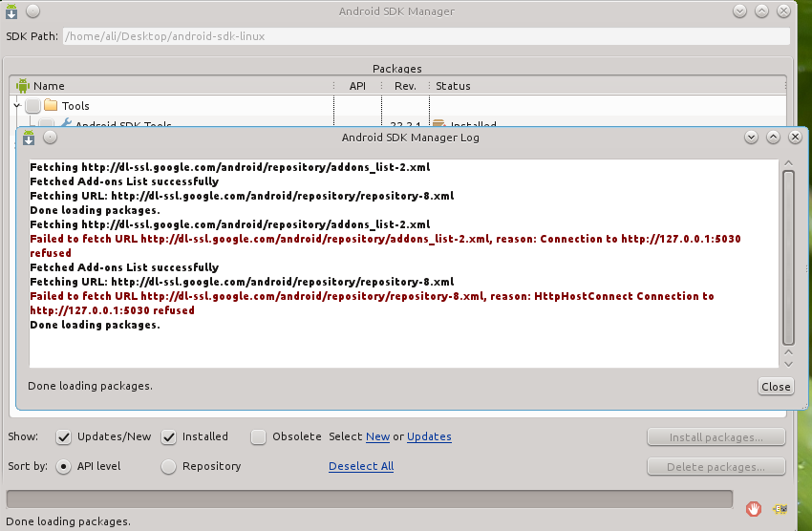Click the Android SDK Manager title bar icon
The width and height of the screenshot is (812, 531).
tap(11, 11)
